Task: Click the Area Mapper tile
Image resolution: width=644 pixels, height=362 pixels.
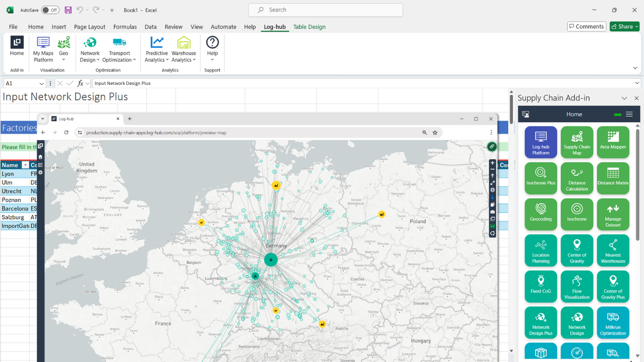Action: click(x=612, y=142)
